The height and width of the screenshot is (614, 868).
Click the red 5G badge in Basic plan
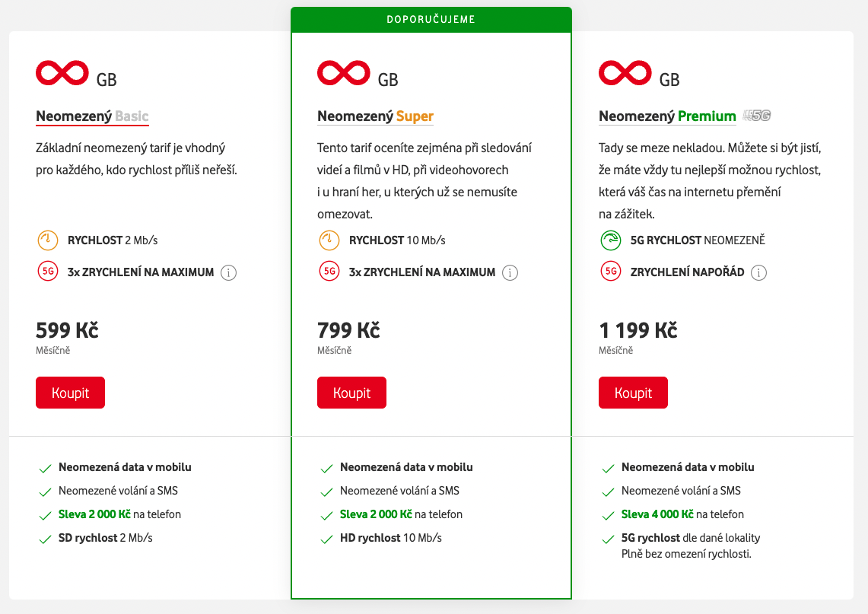click(x=47, y=272)
